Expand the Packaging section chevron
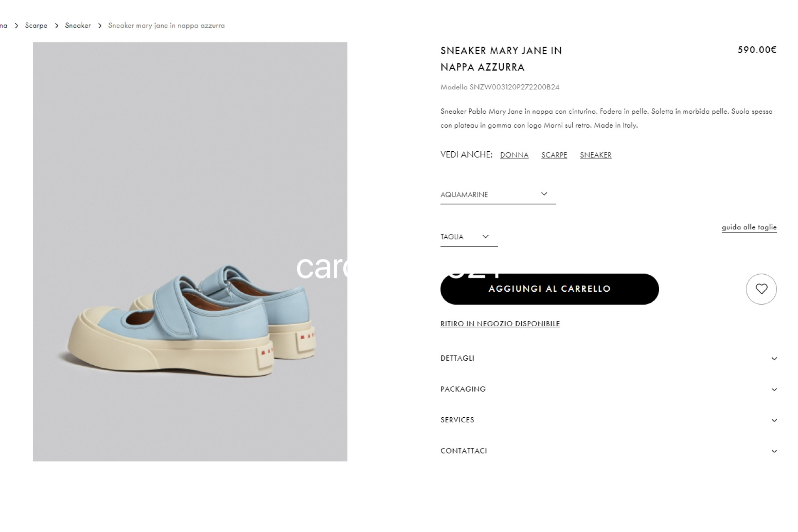This screenshot has height=532, width=798. pos(774,389)
